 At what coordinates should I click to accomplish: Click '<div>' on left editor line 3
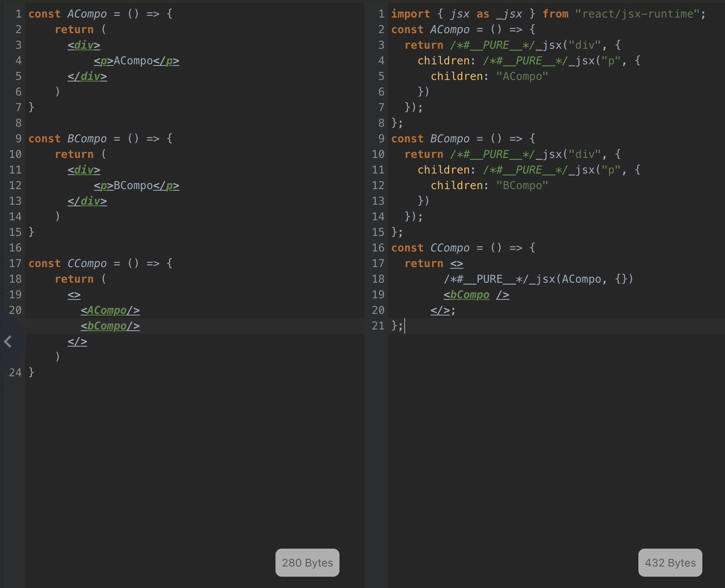[84, 45]
